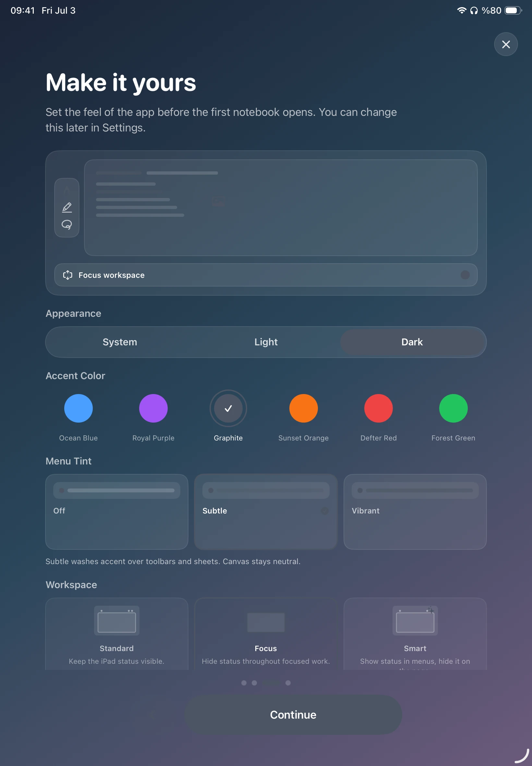
Task: Click the Focus workspace preview icon
Action: (x=266, y=622)
